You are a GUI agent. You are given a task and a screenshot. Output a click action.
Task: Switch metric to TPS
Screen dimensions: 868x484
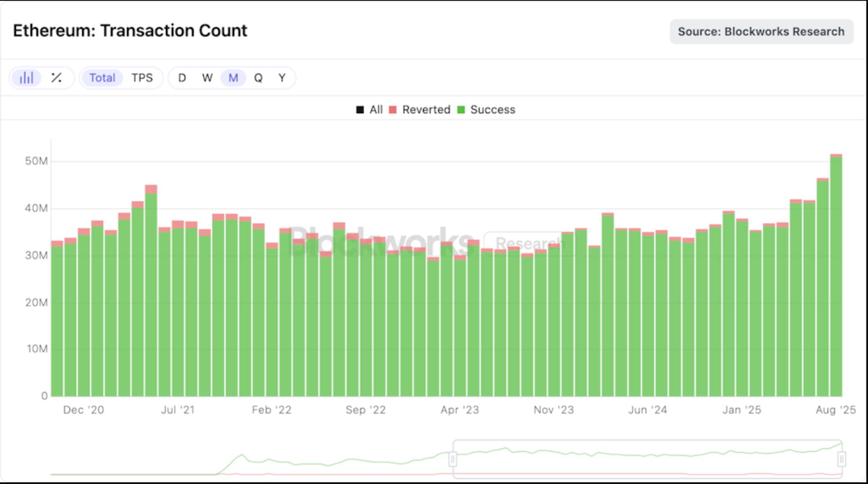(142, 78)
